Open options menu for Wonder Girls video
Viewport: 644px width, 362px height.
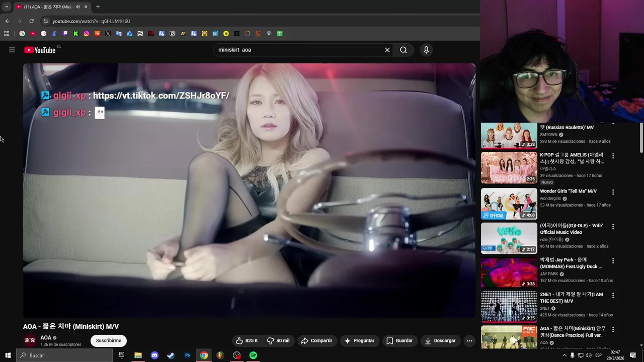[x=613, y=192]
